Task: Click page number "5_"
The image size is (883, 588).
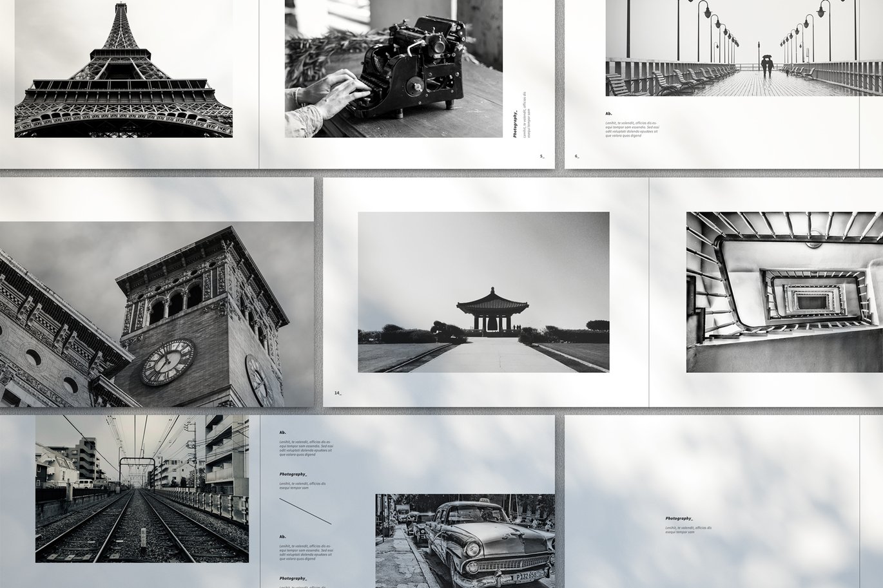Action: coord(542,156)
